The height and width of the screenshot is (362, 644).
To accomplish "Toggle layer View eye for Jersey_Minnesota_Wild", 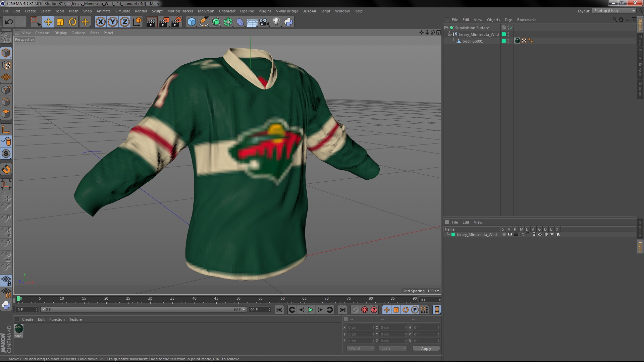I will pyautogui.click(x=510, y=235).
